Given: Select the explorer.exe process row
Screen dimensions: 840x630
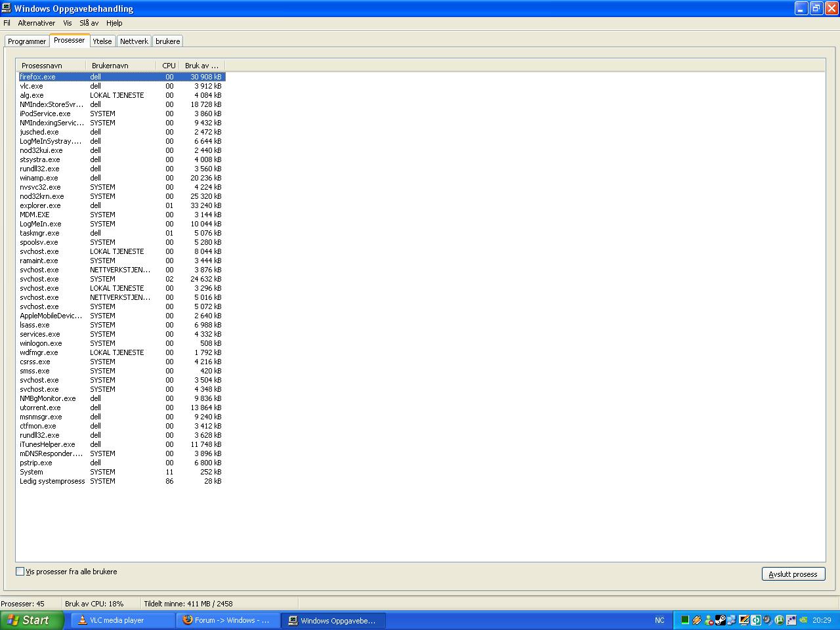Looking at the screenshot, I should [x=122, y=205].
